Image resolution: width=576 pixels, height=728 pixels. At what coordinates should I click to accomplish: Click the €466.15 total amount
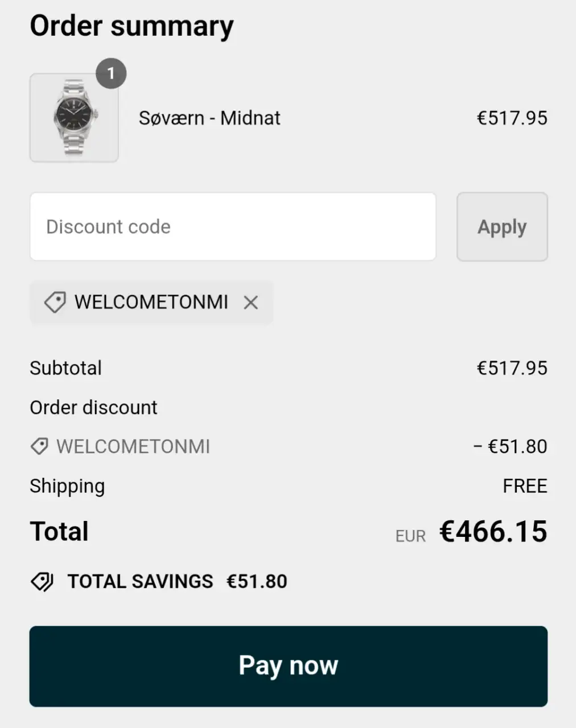coord(493,532)
